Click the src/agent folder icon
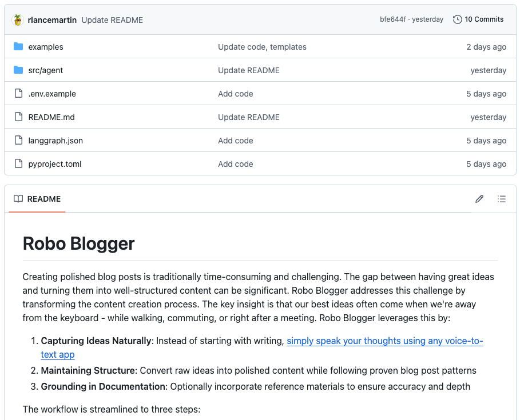520x420 pixels. [18, 70]
